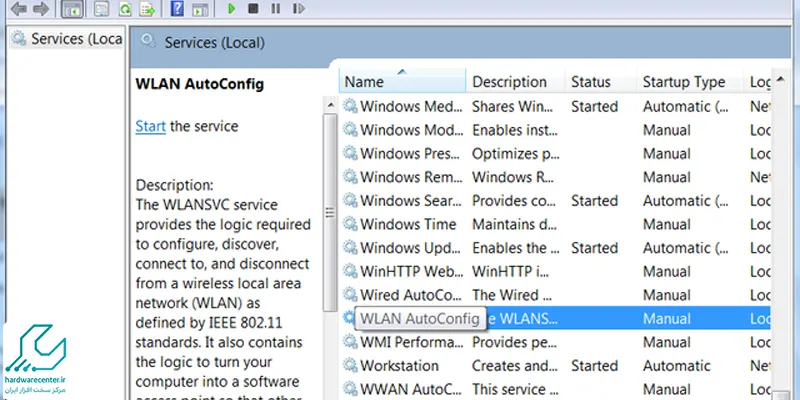Click Manual startup type of Windows Time row
The image size is (800, 400).
(667, 224)
